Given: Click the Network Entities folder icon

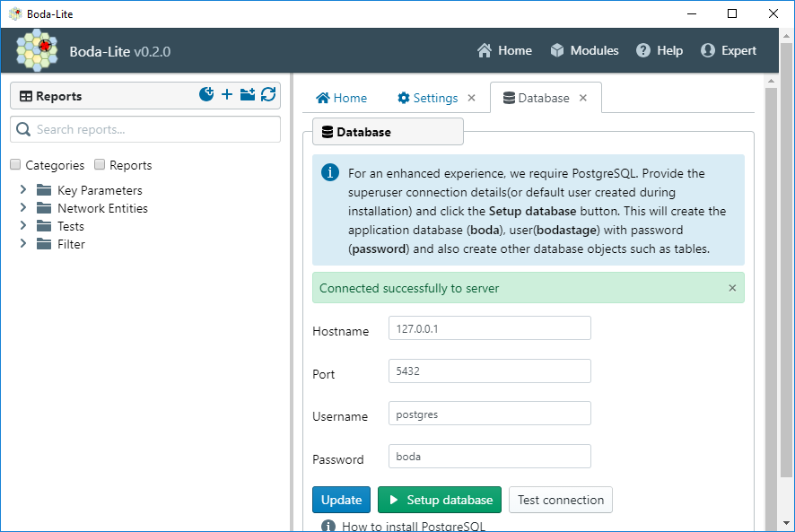Looking at the screenshot, I should [44, 208].
